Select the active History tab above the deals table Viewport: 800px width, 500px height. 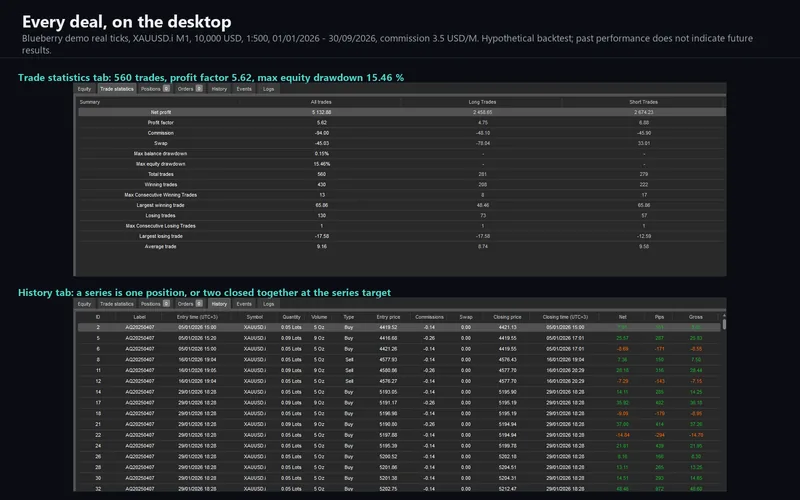coord(219,304)
